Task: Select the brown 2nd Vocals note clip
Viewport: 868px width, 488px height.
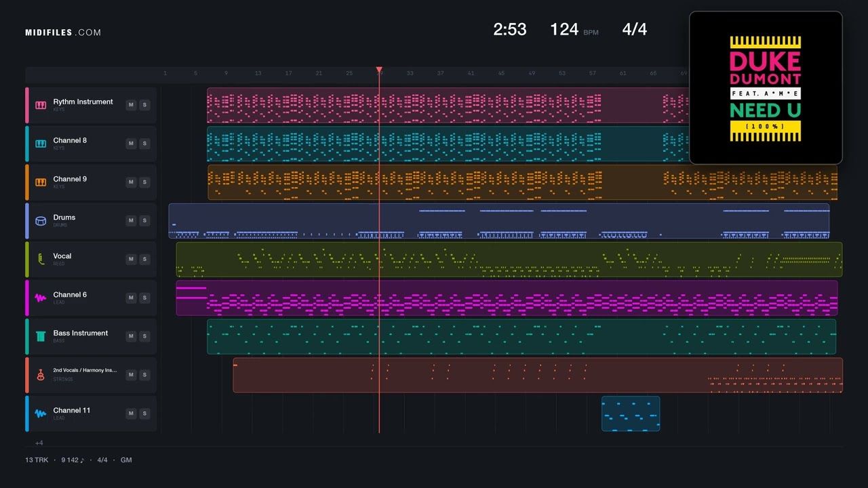Action: tap(538, 375)
